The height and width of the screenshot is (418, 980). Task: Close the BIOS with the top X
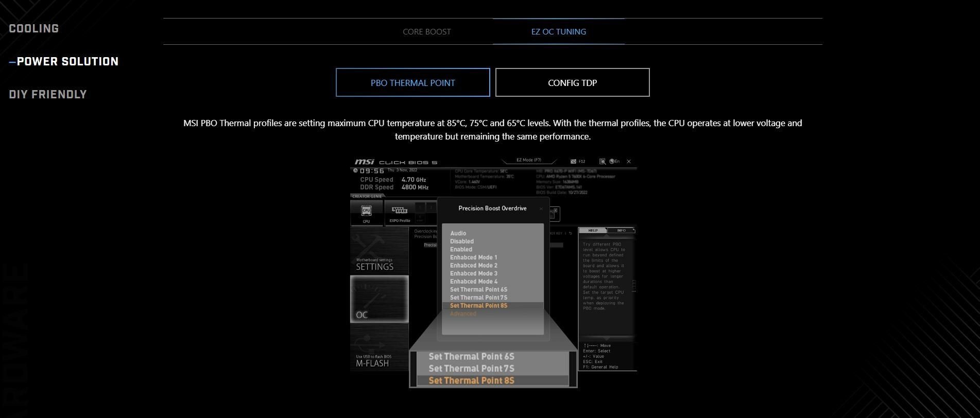point(629,161)
